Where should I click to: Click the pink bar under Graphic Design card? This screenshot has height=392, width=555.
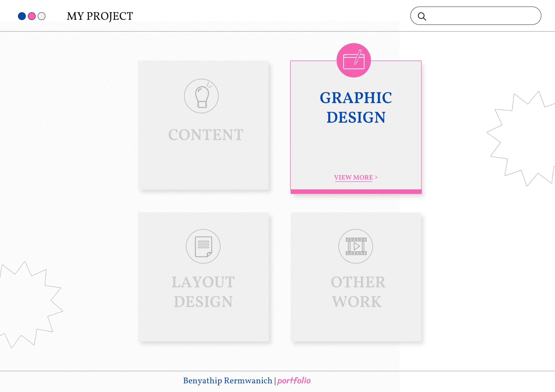pyautogui.click(x=356, y=191)
